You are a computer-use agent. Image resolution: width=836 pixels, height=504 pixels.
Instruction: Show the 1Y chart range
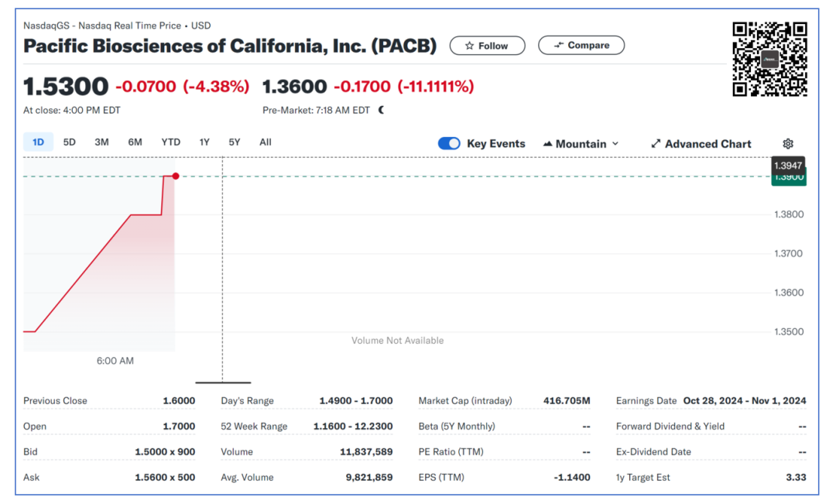pos(204,142)
